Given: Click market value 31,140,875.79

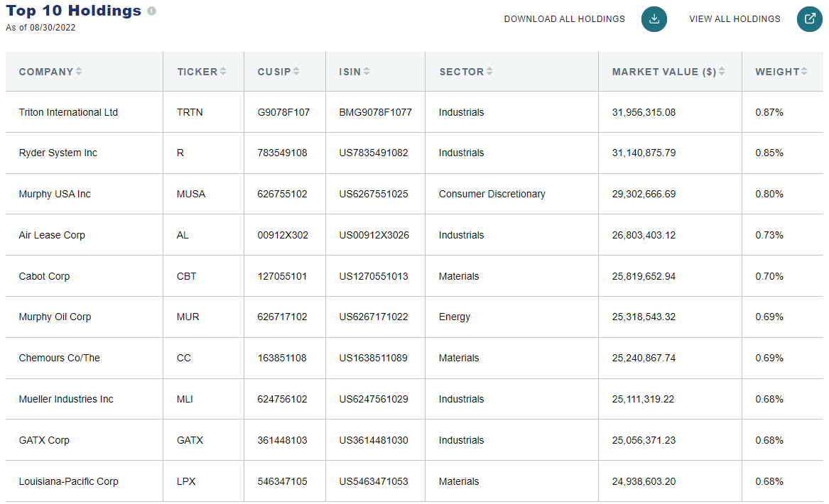Looking at the screenshot, I should 644,153.
